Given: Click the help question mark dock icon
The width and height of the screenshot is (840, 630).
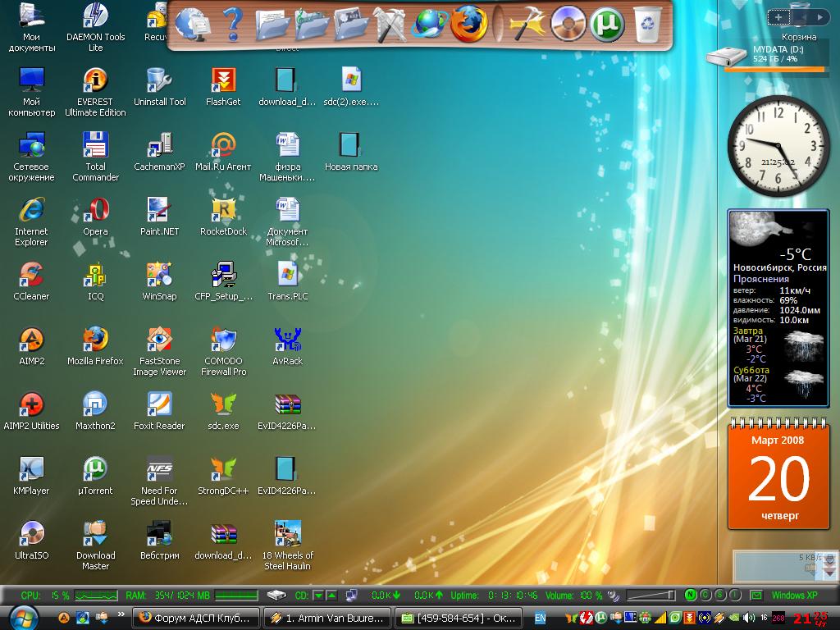Looking at the screenshot, I should click(233, 24).
